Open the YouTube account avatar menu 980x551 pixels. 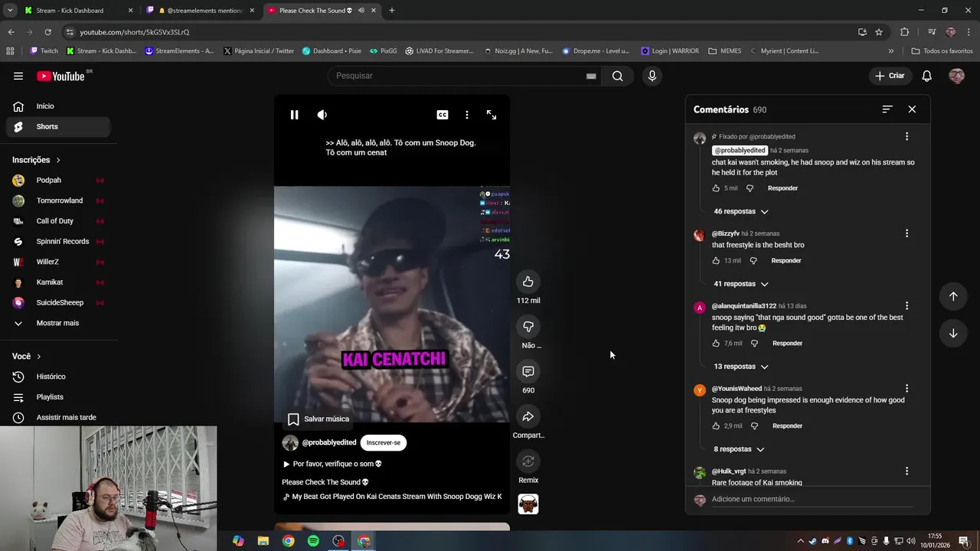tap(956, 76)
